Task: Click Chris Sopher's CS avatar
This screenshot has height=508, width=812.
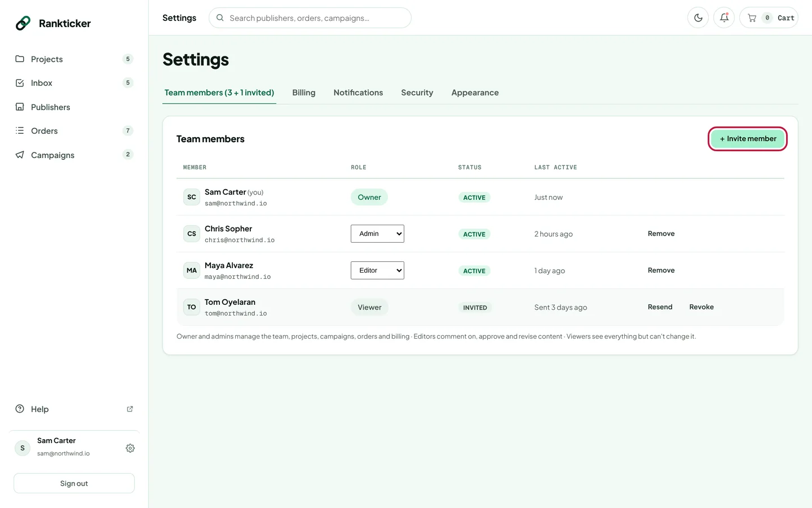Action: tap(192, 234)
